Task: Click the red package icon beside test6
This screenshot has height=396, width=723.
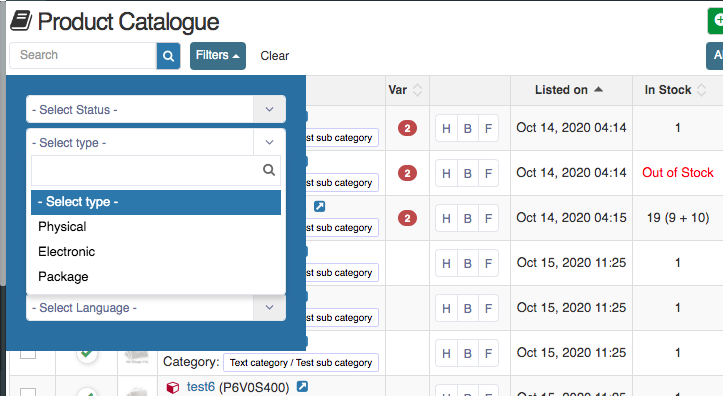Action: (x=172, y=387)
